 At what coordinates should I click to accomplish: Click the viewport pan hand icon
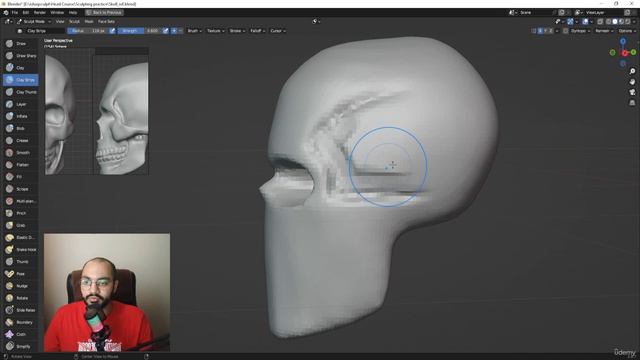click(x=632, y=82)
